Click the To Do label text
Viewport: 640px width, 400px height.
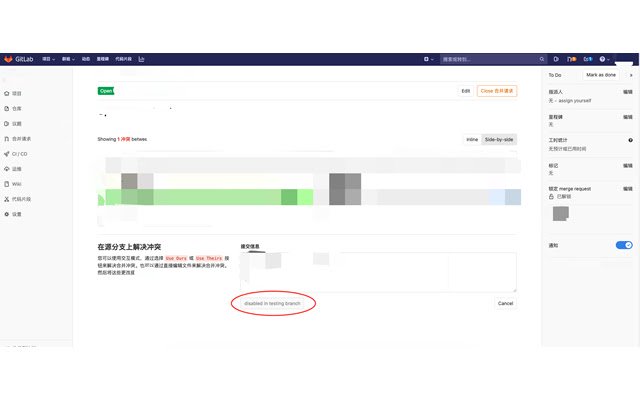pyautogui.click(x=555, y=75)
